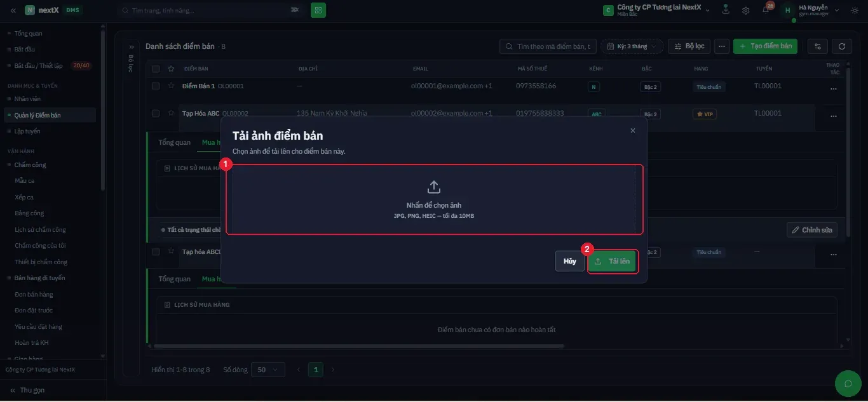
Task: Open the Công ty CP Tương lai NextX company dropdown
Action: 656,10
